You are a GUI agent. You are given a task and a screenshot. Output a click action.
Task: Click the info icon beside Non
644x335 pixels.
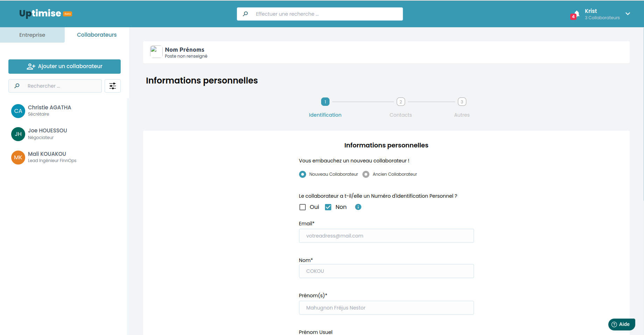click(358, 207)
